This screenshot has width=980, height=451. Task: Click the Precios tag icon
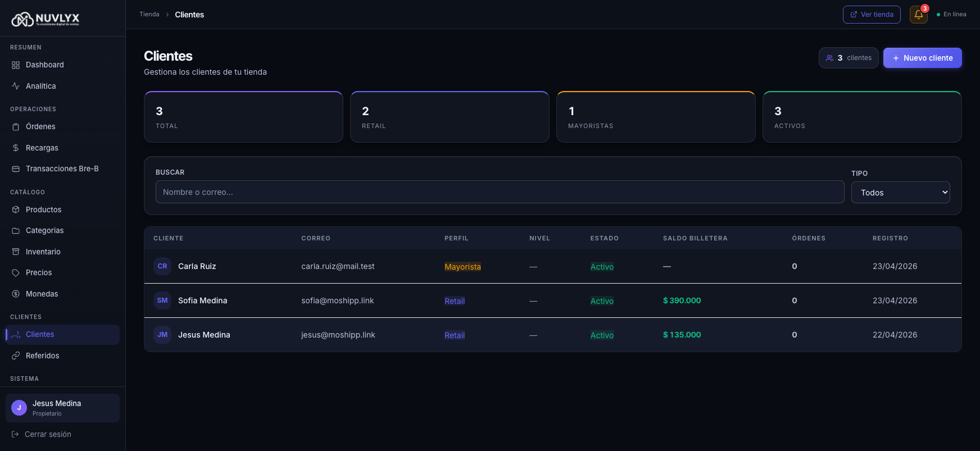(x=16, y=272)
